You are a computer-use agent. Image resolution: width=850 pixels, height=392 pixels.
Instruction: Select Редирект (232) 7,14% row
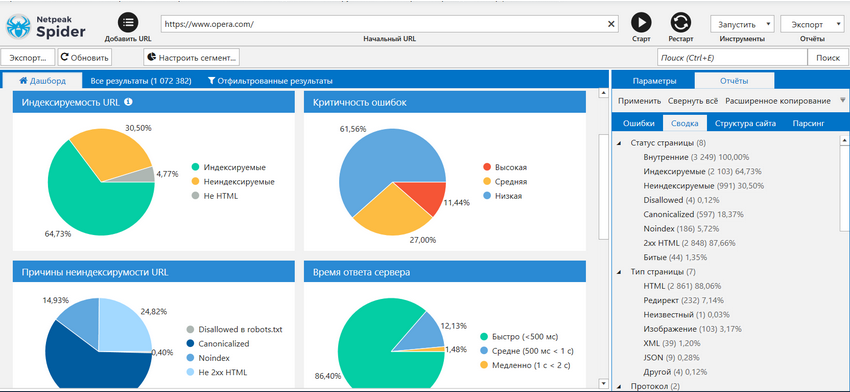683,300
